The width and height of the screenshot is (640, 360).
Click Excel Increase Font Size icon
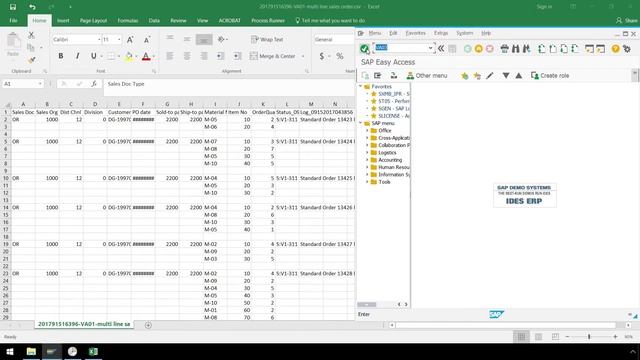[130, 40]
